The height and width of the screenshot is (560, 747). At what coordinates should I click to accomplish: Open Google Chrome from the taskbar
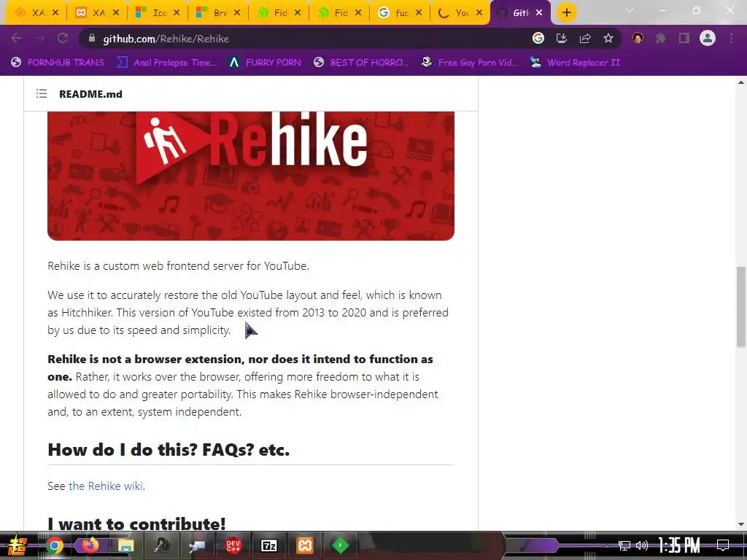[54, 545]
